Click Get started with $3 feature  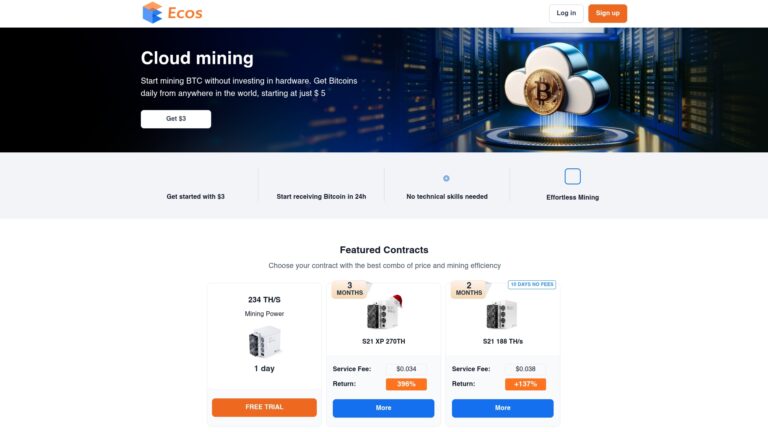pyautogui.click(x=195, y=196)
